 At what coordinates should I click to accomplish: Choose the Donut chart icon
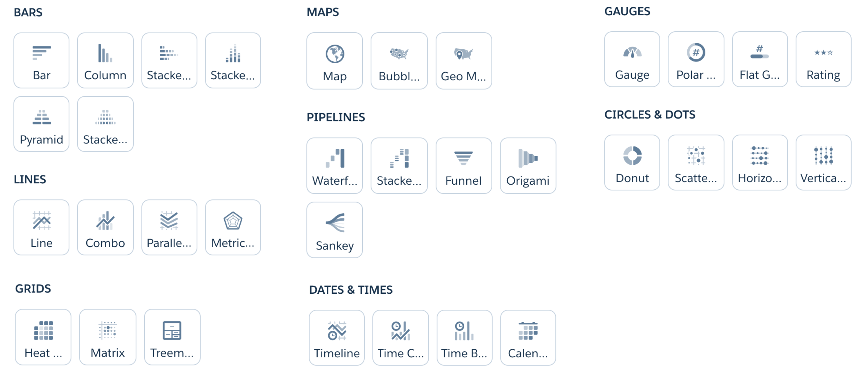632,162
